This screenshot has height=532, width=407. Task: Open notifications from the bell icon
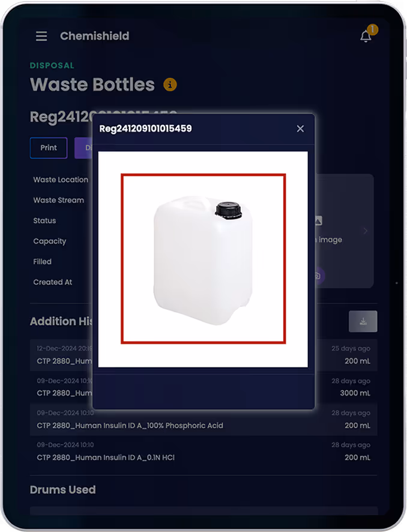(x=366, y=36)
